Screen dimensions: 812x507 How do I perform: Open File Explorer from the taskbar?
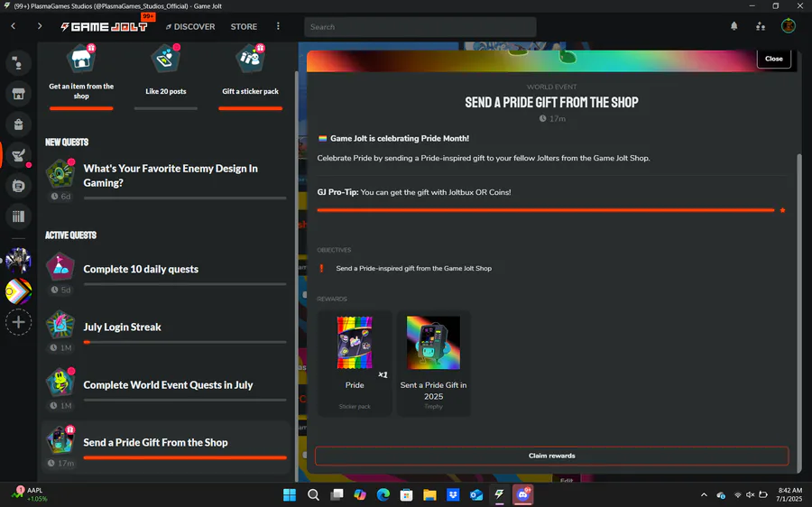click(429, 494)
